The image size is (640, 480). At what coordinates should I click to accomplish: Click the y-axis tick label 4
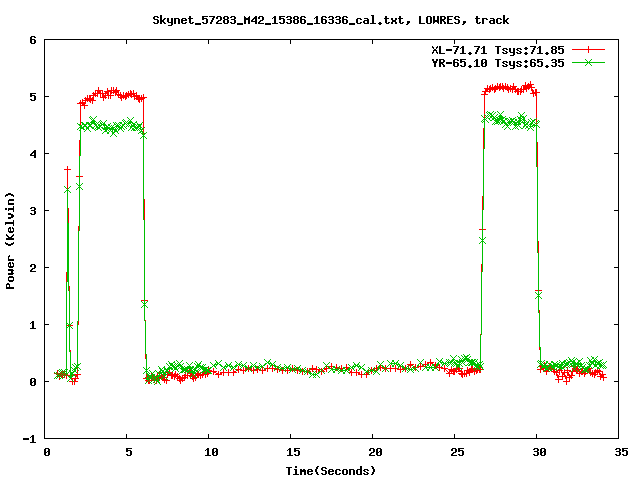click(33, 154)
